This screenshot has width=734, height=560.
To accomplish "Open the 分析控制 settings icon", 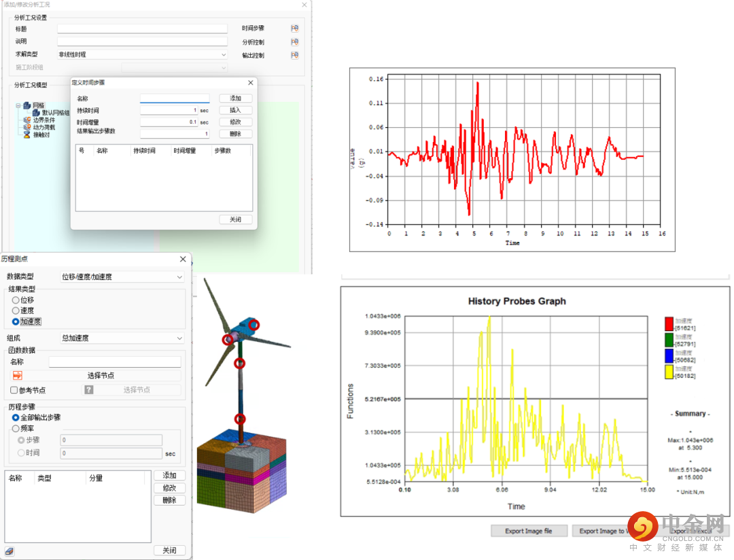I will click(294, 42).
